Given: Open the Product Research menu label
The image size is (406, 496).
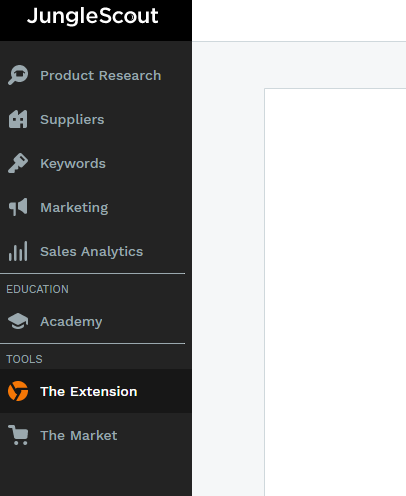Looking at the screenshot, I should pos(101,75).
